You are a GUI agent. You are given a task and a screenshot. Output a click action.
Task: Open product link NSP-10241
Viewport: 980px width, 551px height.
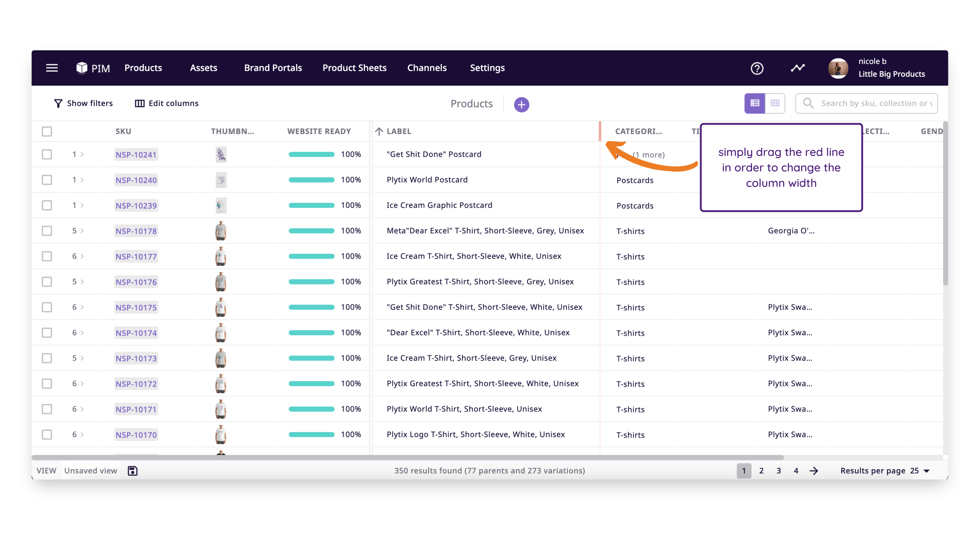click(136, 155)
